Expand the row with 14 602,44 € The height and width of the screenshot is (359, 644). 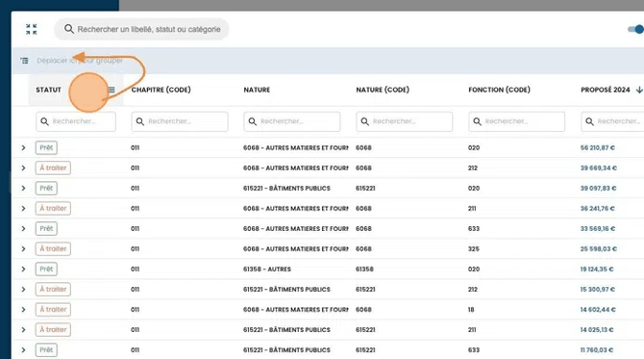pyautogui.click(x=23, y=309)
